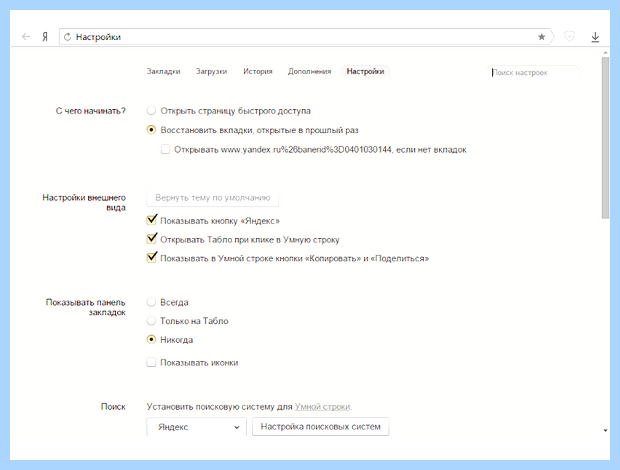Click Вернуть тему по умолчанию button

(212, 197)
